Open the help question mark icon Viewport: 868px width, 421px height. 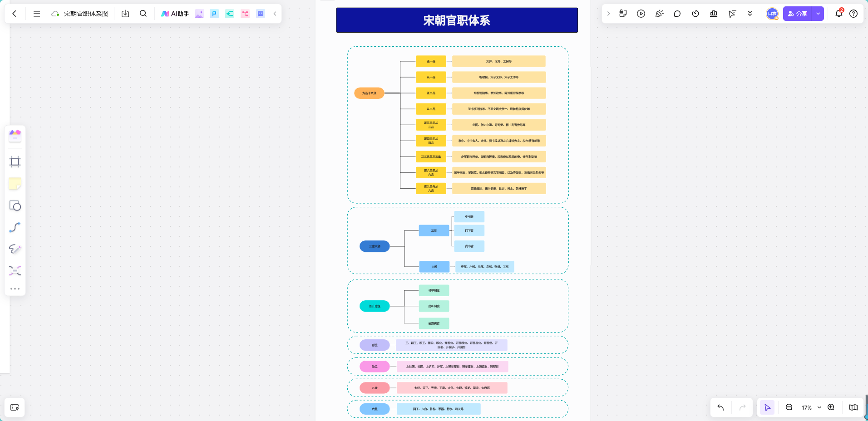coord(853,14)
